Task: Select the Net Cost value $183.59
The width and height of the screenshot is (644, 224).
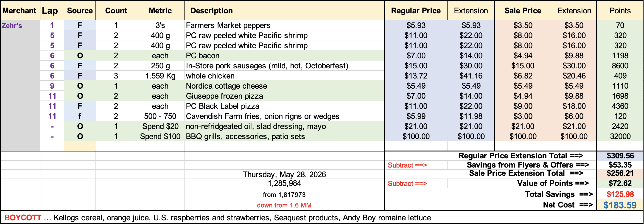Action: tap(620, 205)
